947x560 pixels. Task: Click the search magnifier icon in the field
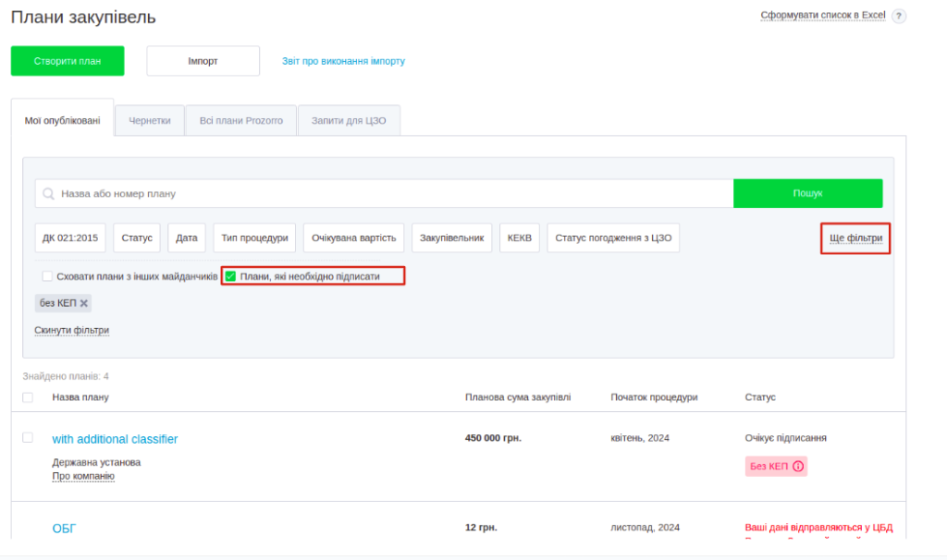point(48,194)
